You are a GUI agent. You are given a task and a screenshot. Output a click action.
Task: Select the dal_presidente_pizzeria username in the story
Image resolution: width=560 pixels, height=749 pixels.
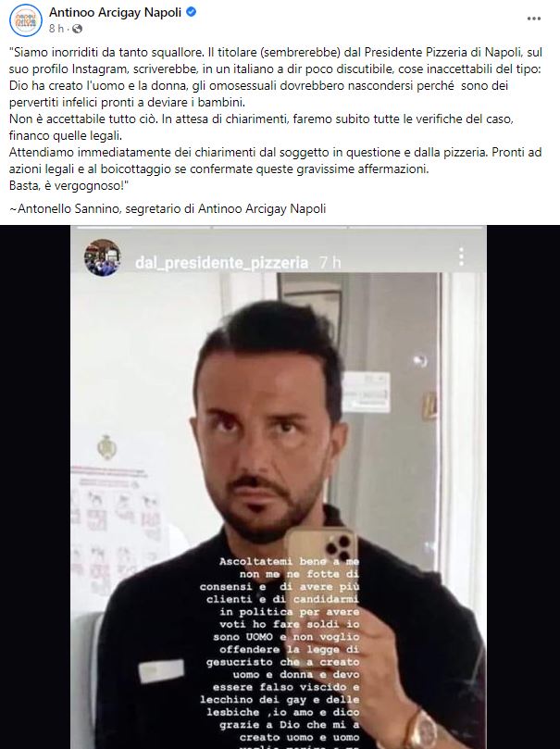pyautogui.click(x=221, y=263)
